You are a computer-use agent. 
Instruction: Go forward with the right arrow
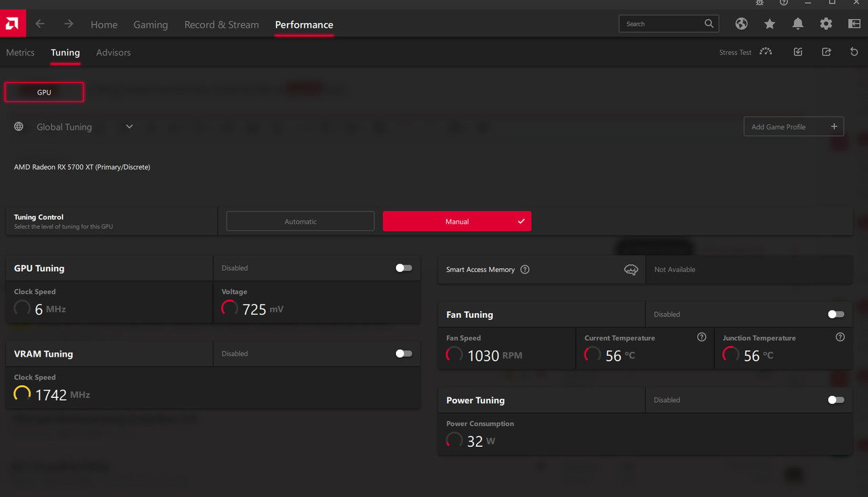[68, 24]
